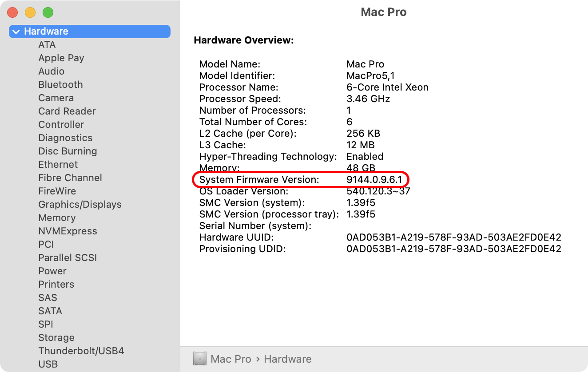Viewport: 588px width, 372px height.
Task: Show Ethernet hardware details
Action: [58, 165]
